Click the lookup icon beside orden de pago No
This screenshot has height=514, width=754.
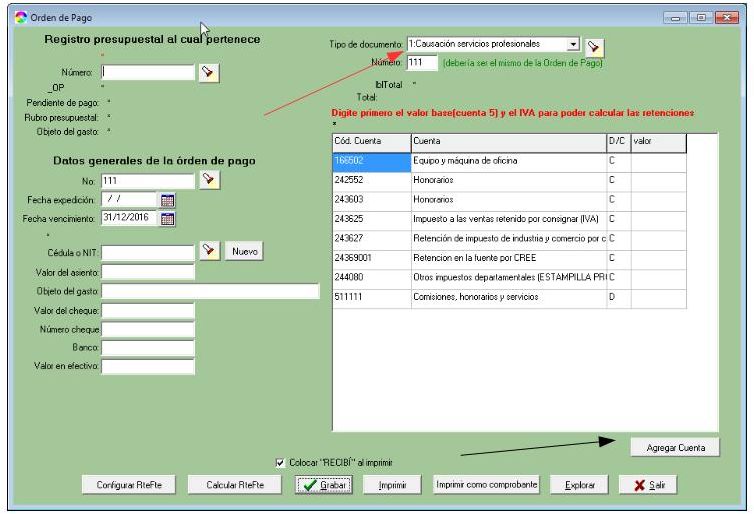209,180
